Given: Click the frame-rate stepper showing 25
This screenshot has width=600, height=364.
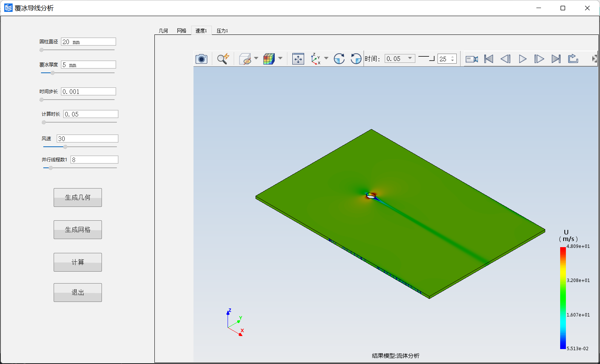Looking at the screenshot, I should tap(447, 59).
